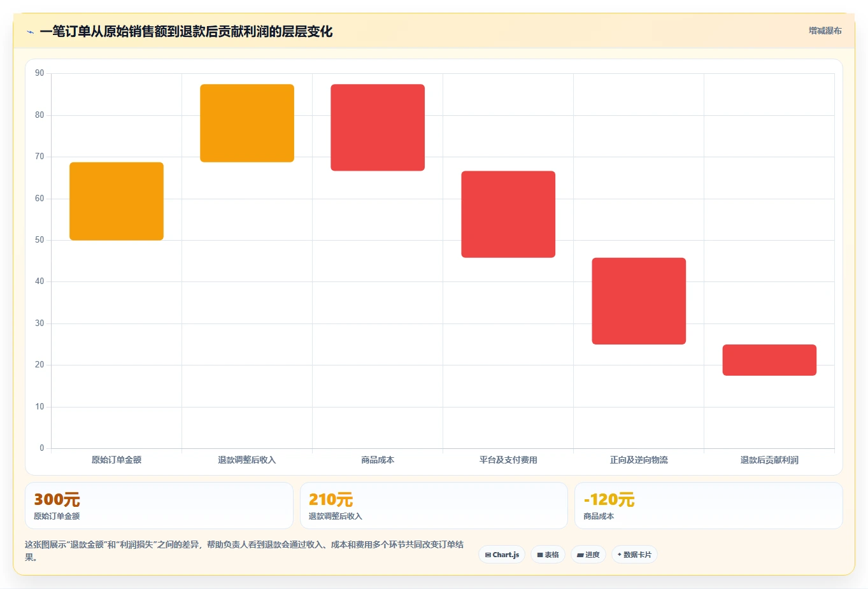This screenshot has height=589, width=868.
Task: Click the red 商品成本 waterfall bar
Action: coord(378,127)
